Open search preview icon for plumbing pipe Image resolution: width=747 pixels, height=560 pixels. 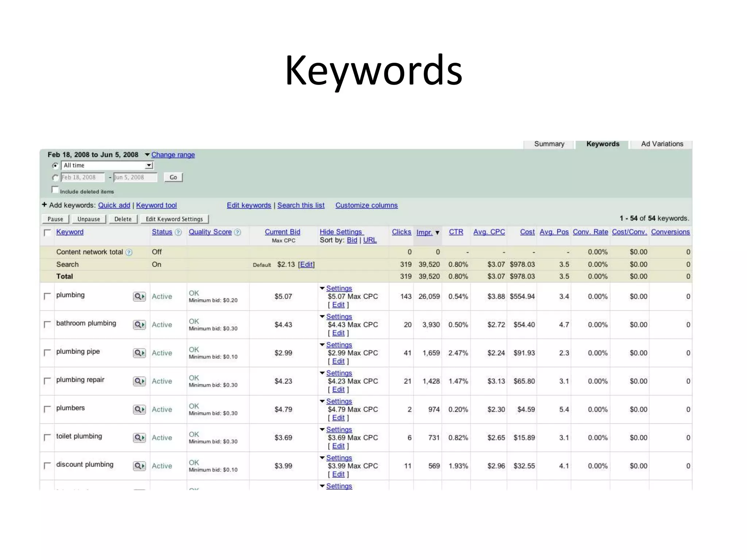pos(139,353)
